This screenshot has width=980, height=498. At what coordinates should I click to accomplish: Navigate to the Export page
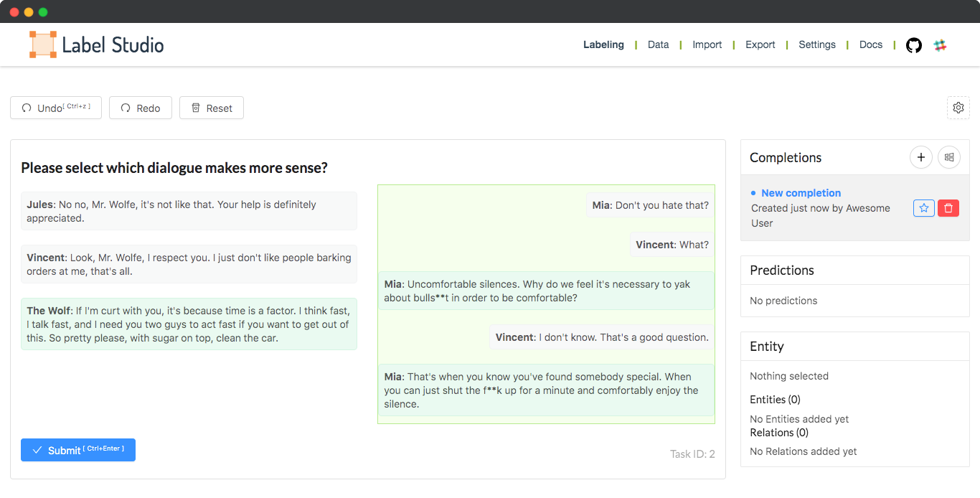[760, 44]
